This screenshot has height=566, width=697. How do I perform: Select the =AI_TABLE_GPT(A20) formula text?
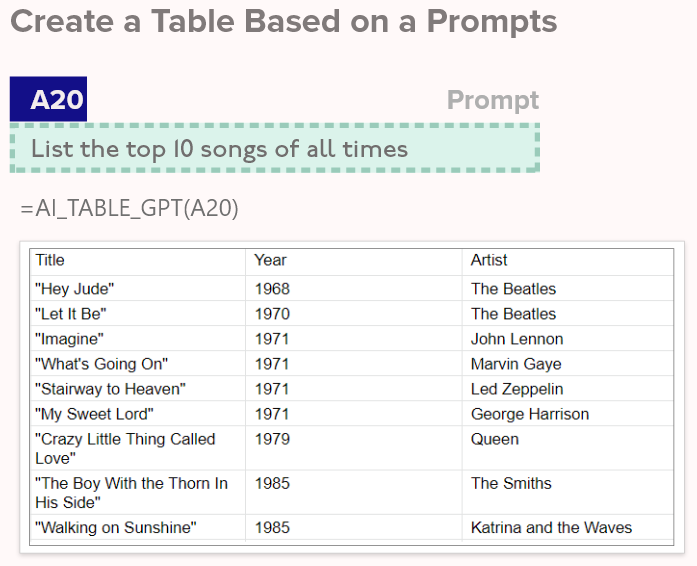(x=129, y=208)
